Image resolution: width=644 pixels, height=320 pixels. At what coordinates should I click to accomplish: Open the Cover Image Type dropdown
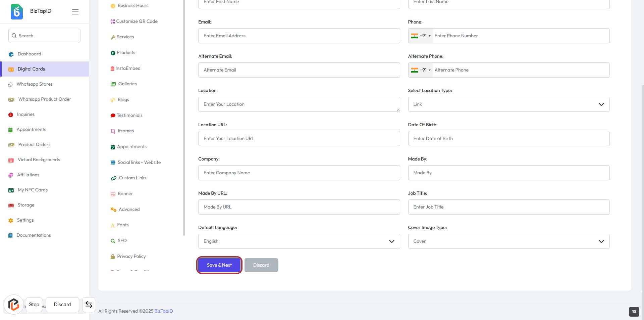[x=508, y=241]
